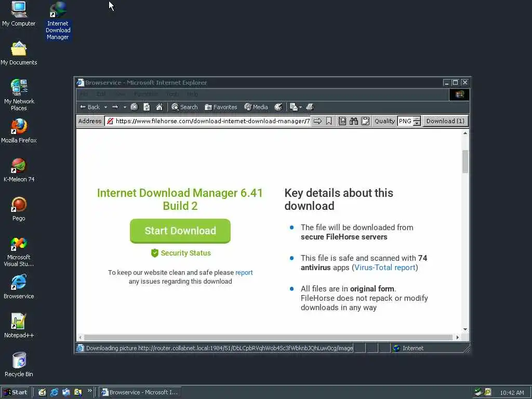Click the Download (1) button
This screenshot has width=532, height=399.
[x=445, y=121]
